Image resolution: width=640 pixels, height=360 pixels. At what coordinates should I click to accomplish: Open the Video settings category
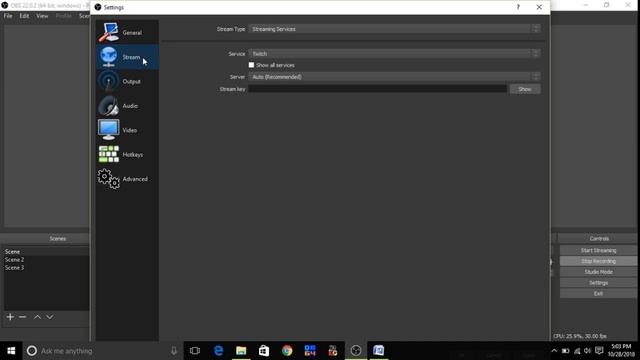[x=127, y=130]
